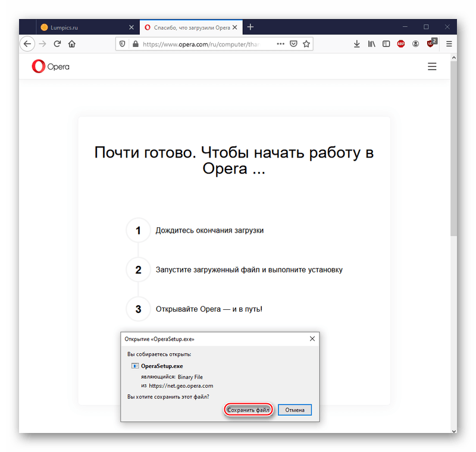
Task: Open the Firefox home page
Action: 71,44
